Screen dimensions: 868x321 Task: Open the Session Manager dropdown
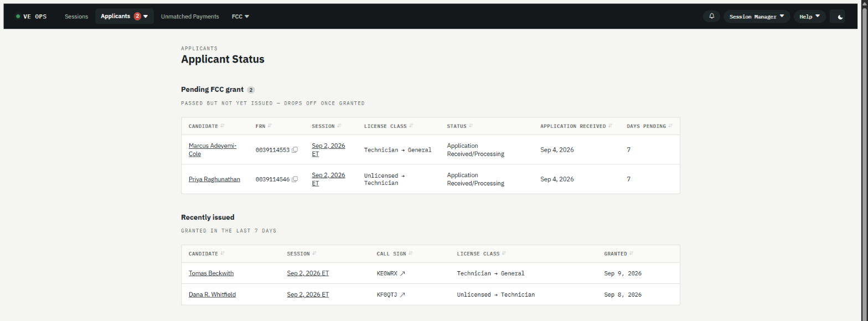[x=757, y=17]
